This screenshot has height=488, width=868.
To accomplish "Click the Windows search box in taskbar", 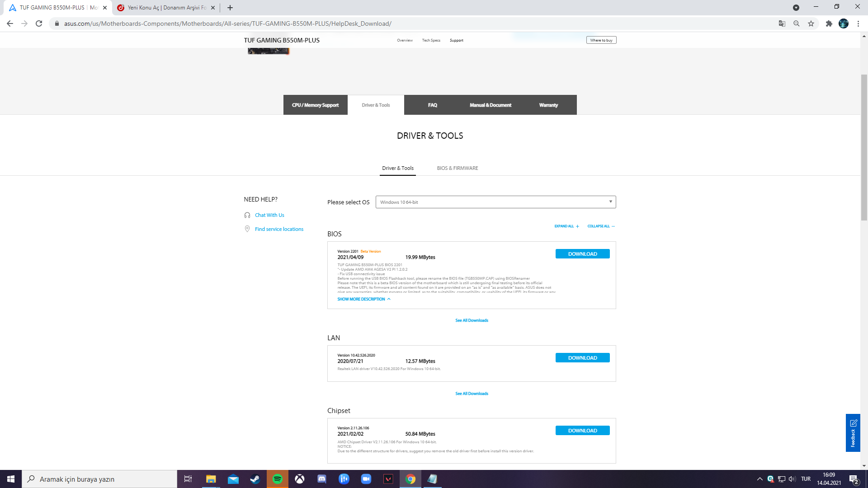I will coord(99,479).
